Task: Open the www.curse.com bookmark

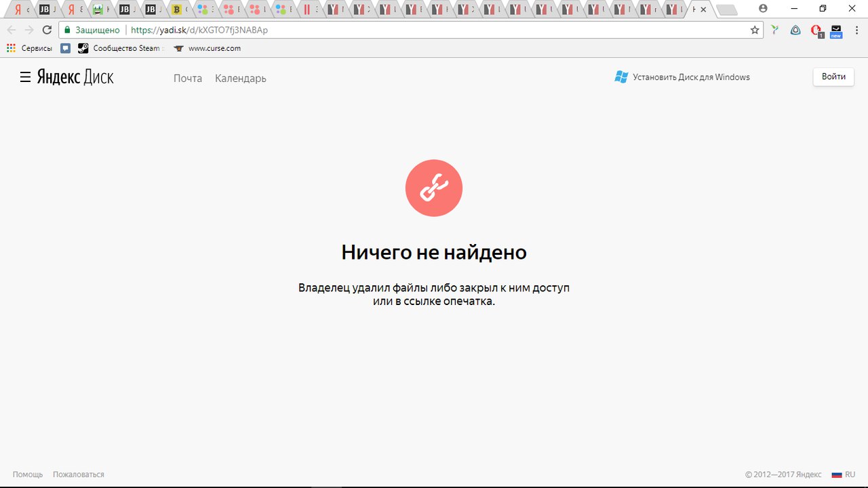Action: tap(207, 48)
